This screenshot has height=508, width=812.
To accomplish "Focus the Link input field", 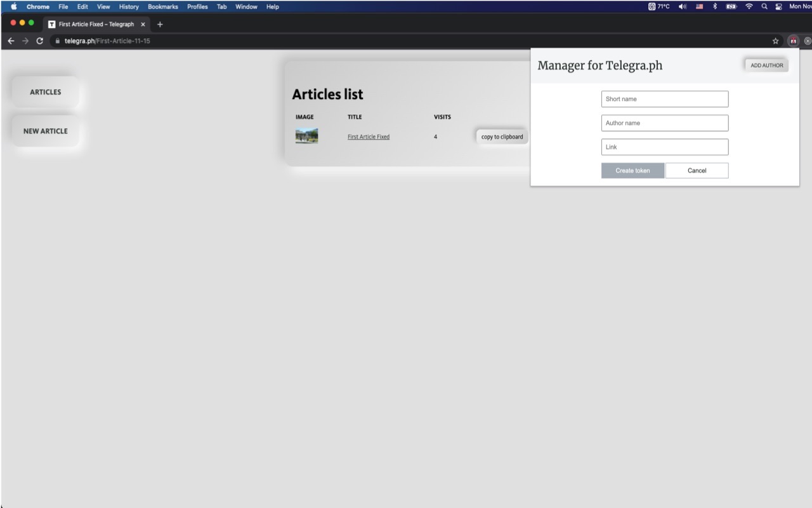I will (x=665, y=147).
